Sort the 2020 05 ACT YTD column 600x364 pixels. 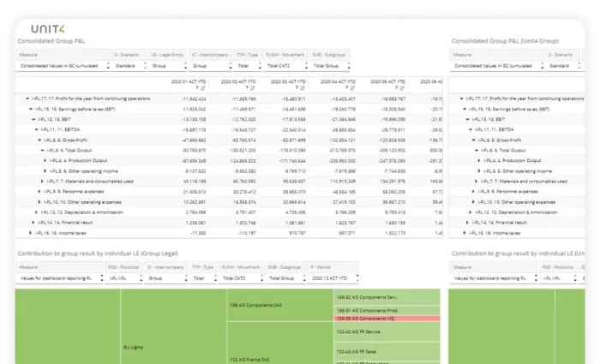click(402, 88)
